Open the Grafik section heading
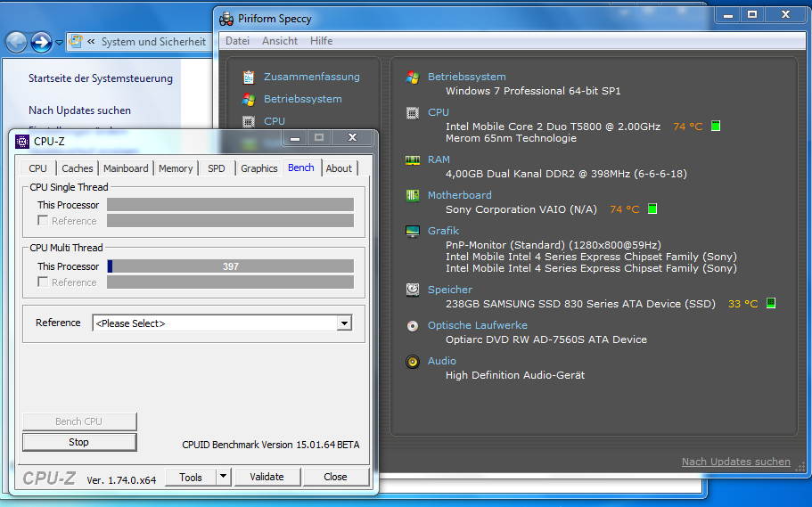Screen dimensions: 812x507 click(x=443, y=231)
